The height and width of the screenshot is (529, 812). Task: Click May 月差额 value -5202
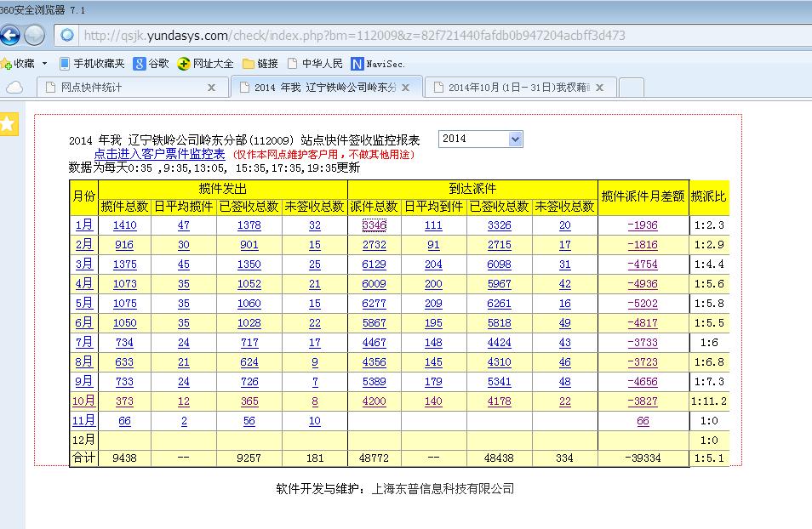click(x=643, y=304)
